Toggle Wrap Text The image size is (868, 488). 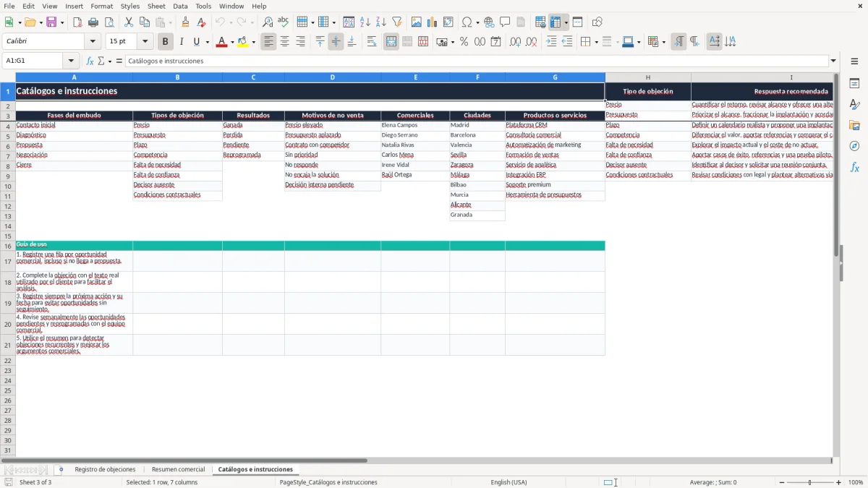point(372,42)
